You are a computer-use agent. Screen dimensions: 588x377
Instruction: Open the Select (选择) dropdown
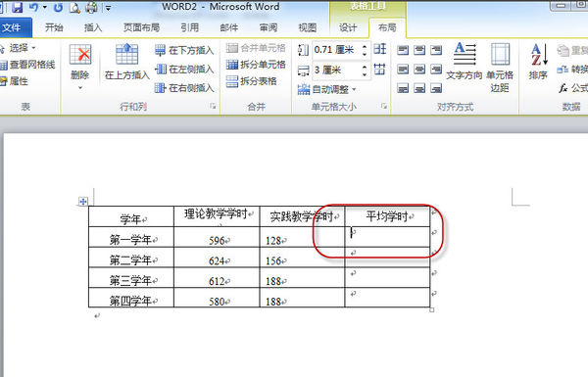(x=19, y=48)
